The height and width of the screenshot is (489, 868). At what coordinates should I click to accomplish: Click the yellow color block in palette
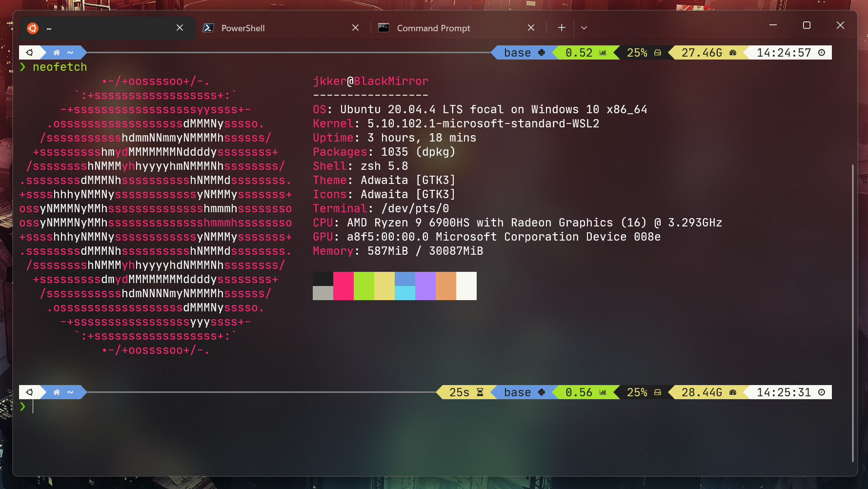click(x=384, y=286)
